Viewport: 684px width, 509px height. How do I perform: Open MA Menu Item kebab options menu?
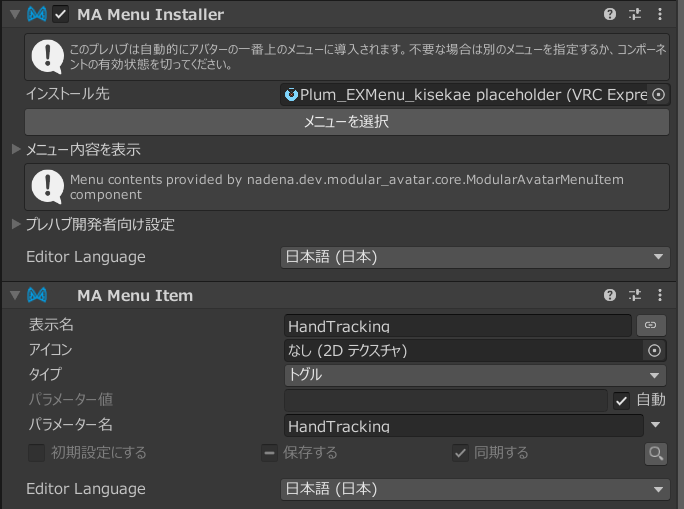coord(659,295)
